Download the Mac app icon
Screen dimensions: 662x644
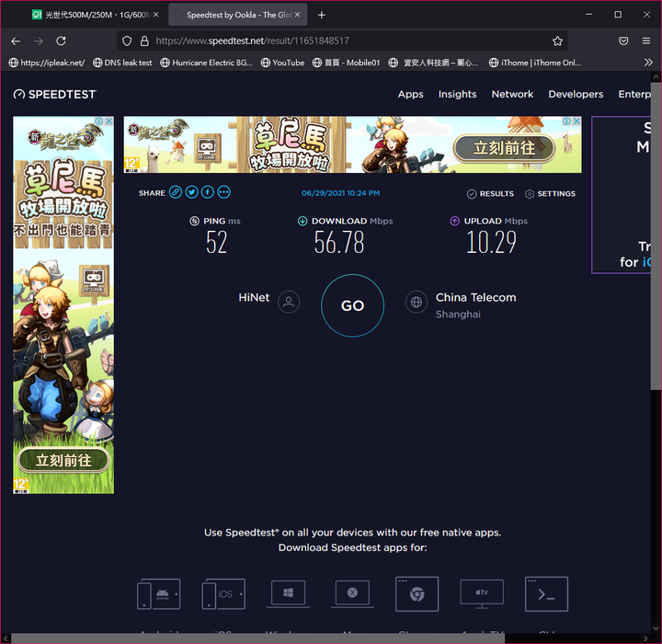coord(352,593)
